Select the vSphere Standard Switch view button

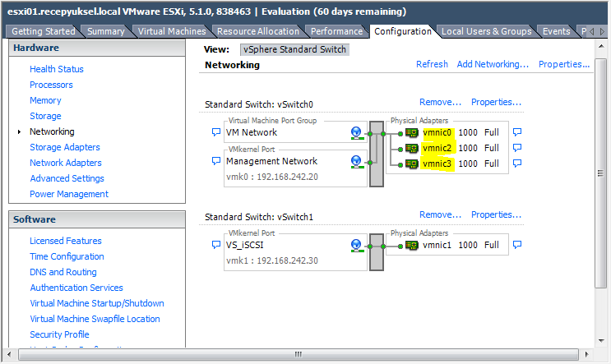[294, 49]
